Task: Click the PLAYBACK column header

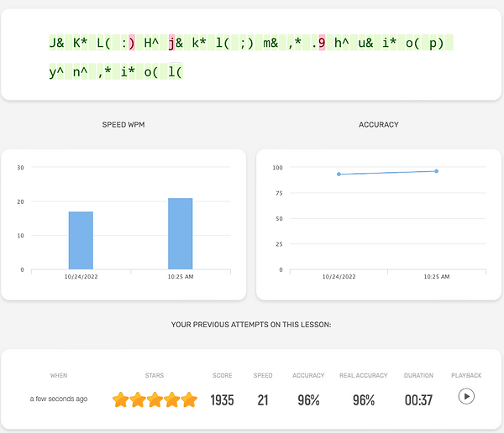Action: pos(466,375)
